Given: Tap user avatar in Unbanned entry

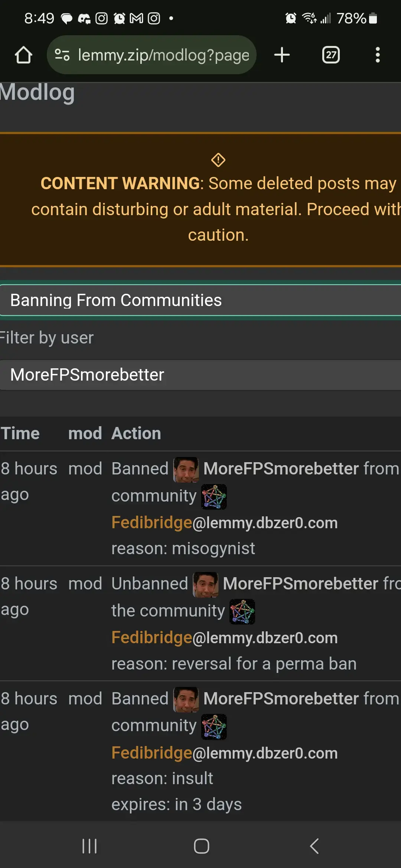Looking at the screenshot, I should (205, 585).
